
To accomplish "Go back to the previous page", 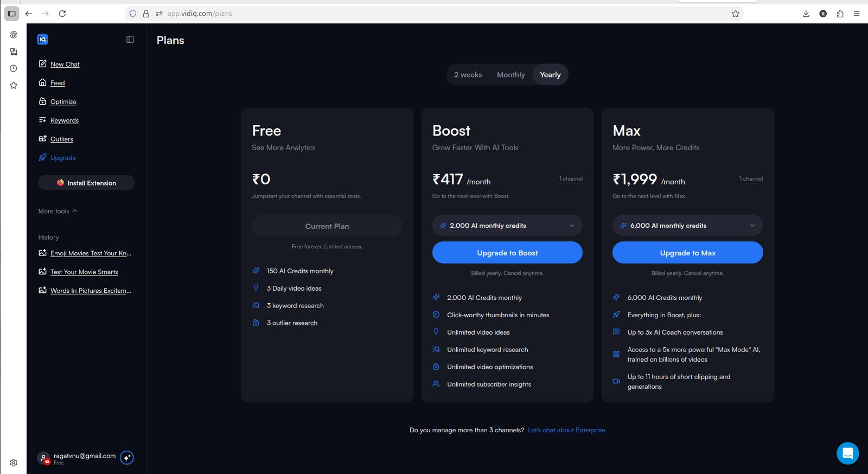I will 29,14.
